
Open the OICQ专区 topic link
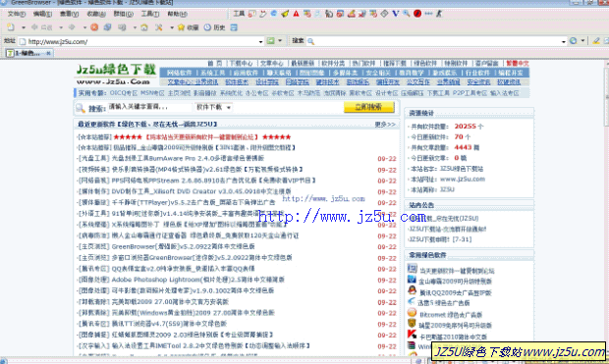click(124, 93)
